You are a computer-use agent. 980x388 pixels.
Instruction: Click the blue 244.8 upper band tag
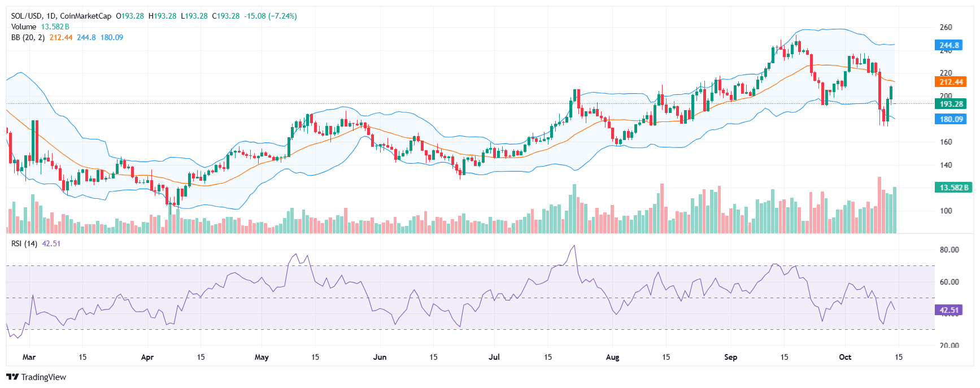949,45
